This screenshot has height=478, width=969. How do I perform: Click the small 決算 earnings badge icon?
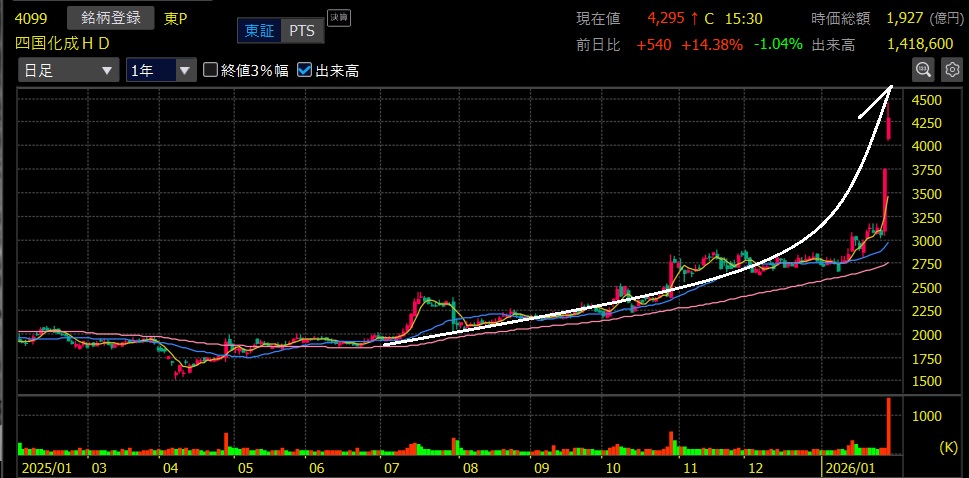pyautogui.click(x=339, y=17)
